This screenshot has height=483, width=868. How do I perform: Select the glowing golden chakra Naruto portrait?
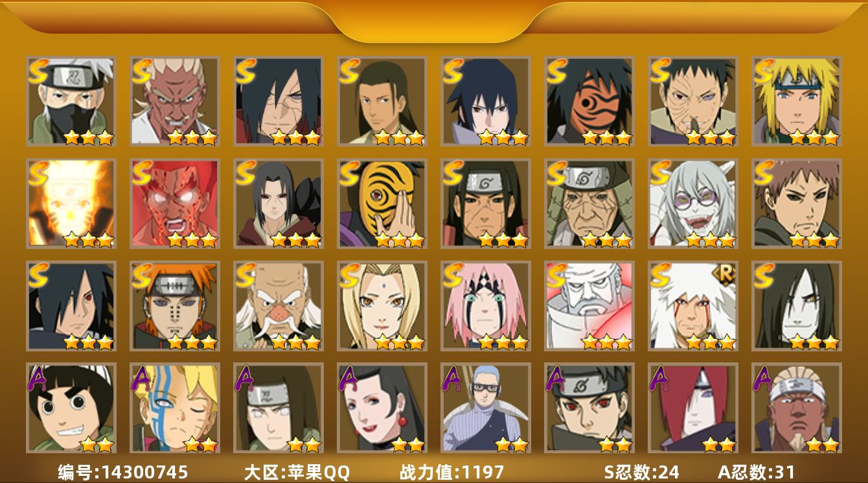71,204
